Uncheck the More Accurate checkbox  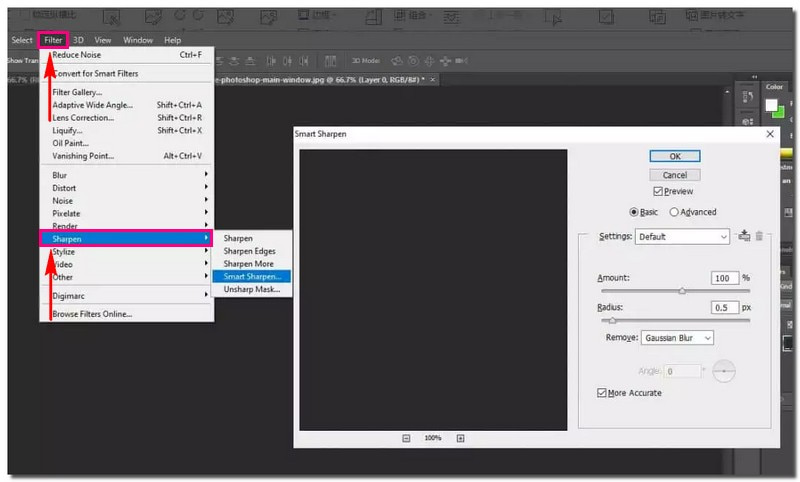[x=601, y=393]
